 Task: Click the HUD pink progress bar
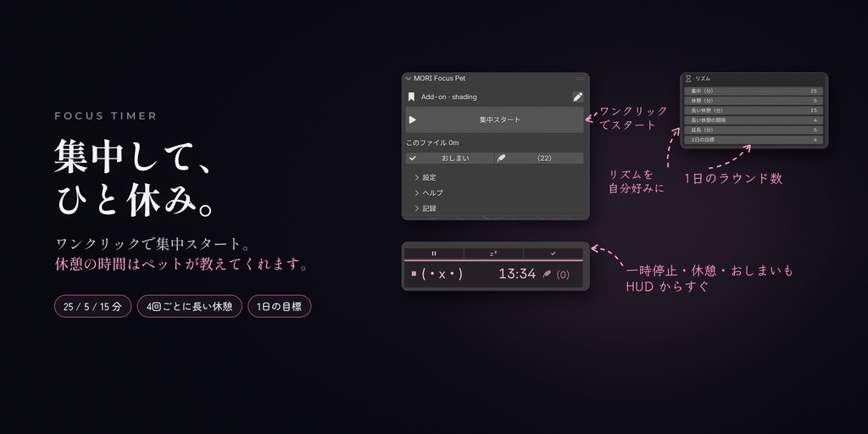tap(493, 260)
